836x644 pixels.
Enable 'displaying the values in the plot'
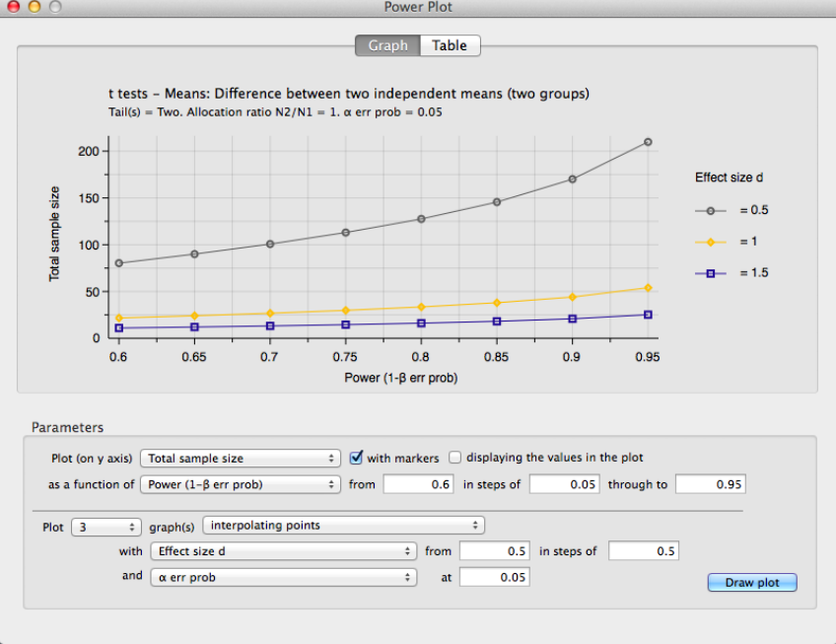pos(454,458)
